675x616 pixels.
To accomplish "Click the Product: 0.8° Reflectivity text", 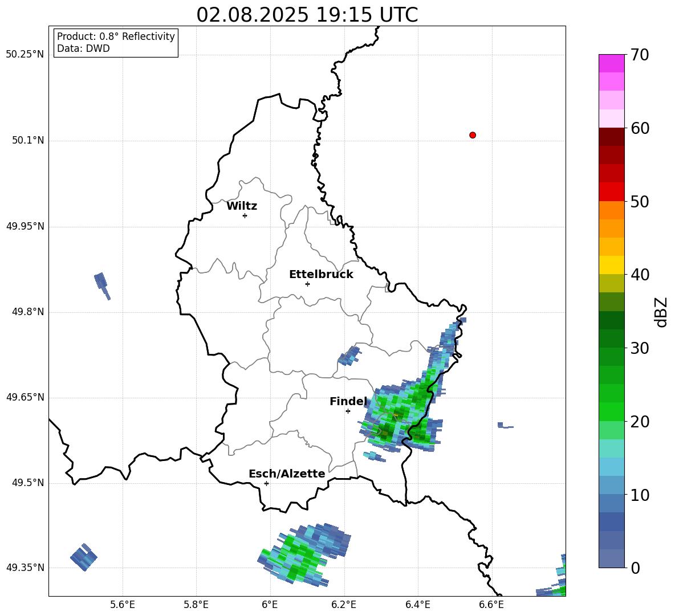I will coord(116,36).
